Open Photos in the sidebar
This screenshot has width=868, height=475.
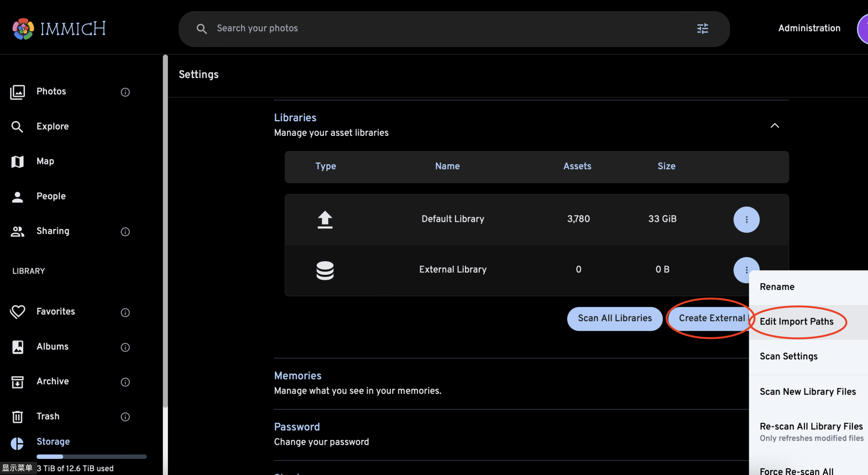pos(51,92)
